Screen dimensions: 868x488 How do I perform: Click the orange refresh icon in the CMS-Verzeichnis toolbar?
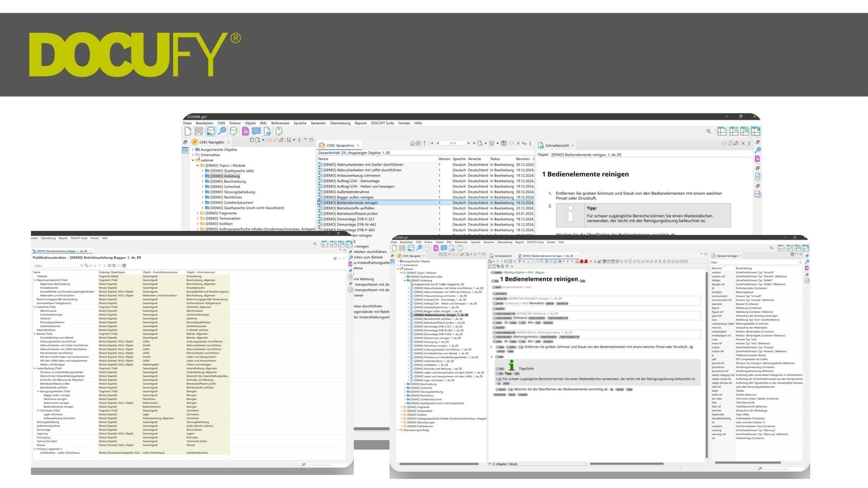pyautogui.click(x=511, y=143)
